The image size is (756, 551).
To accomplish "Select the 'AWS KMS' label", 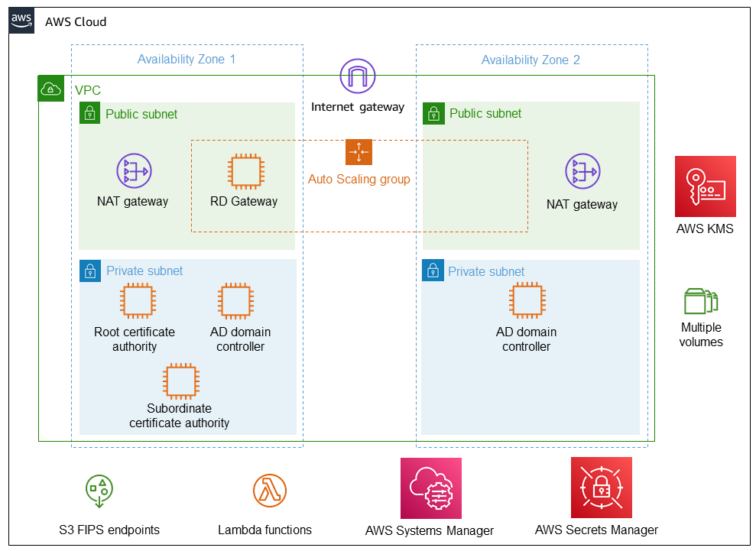I will tap(705, 229).
